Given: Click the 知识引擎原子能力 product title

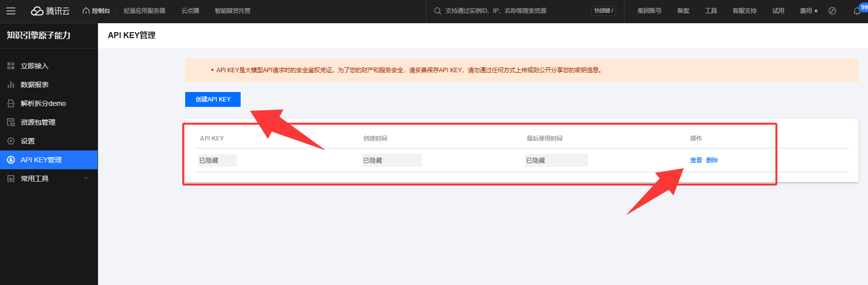Looking at the screenshot, I should pos(39,35).
